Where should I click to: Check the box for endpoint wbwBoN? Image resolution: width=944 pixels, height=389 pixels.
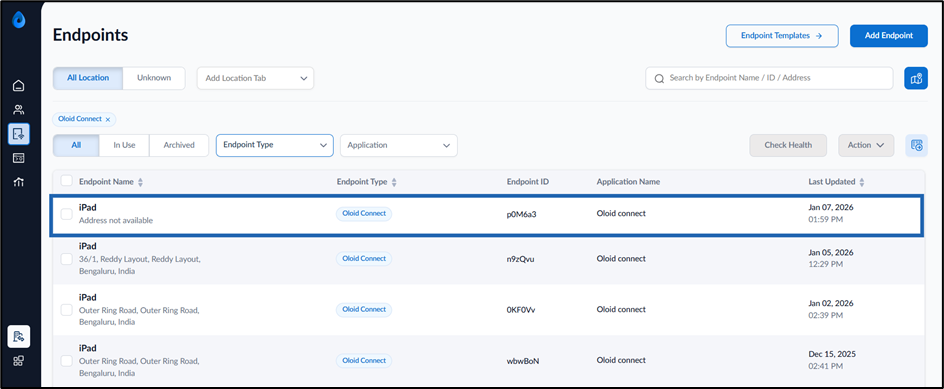point(67,360)
